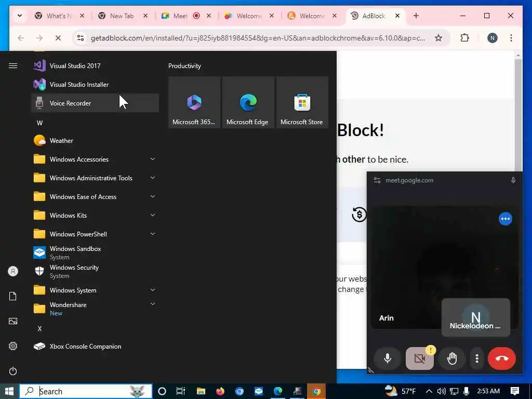
Task: Launch Windows Sandbox
Action: point(95,253)
